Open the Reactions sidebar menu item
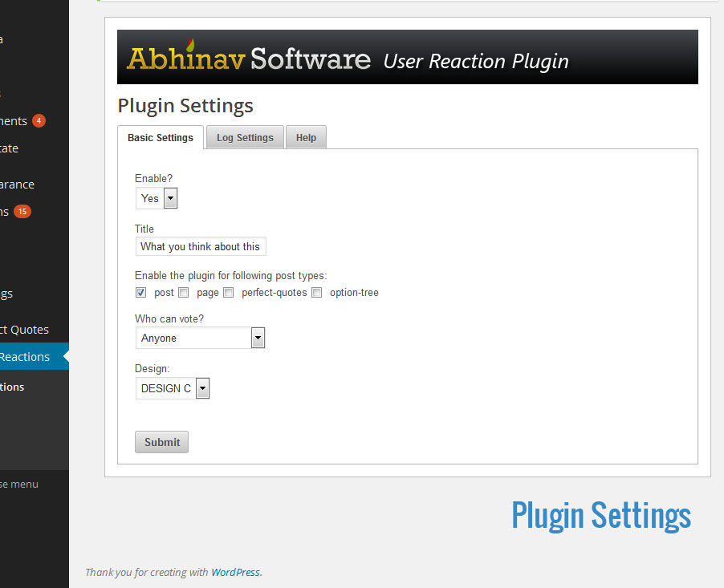The height and width of the screenshot is (588, 724). point(26,357)
